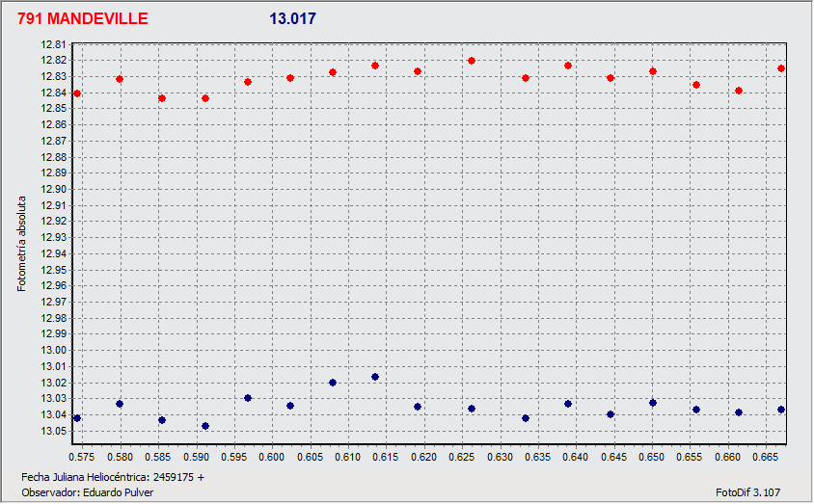Click the x-axis label "0.600"
Image resolution: width=814 pixels, height=504 pixels.
click(x=272, y=457)
